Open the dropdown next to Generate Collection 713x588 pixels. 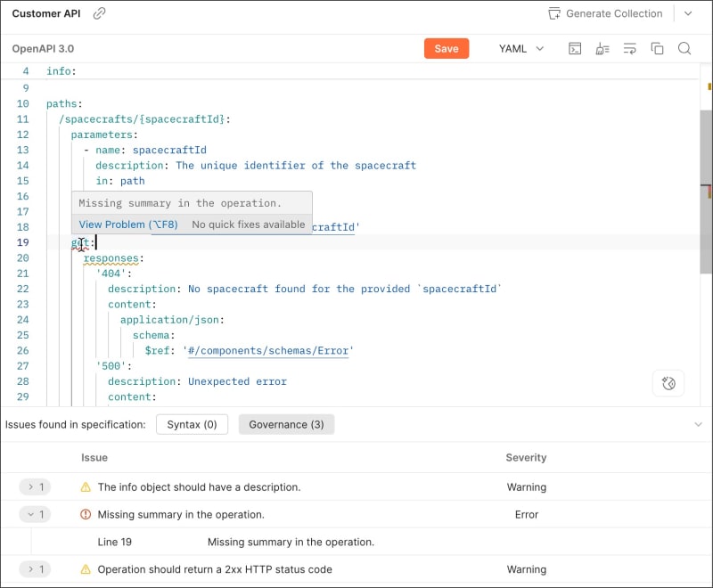(686, 13)
